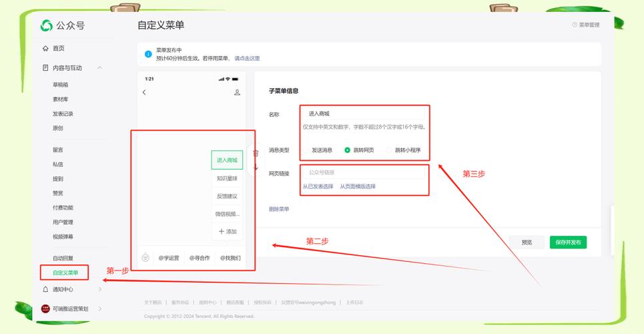Click + 添加 to add a submenu
Viewport: 644px width, 334px height.
227,231
